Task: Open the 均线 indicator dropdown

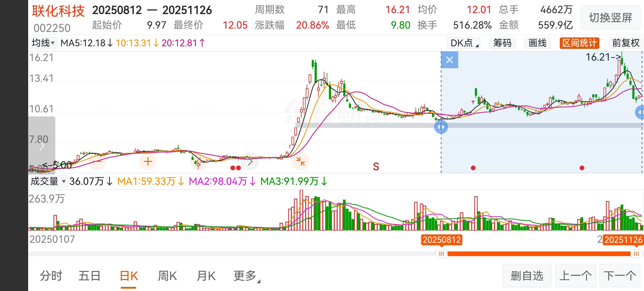Action: [43, 43]
